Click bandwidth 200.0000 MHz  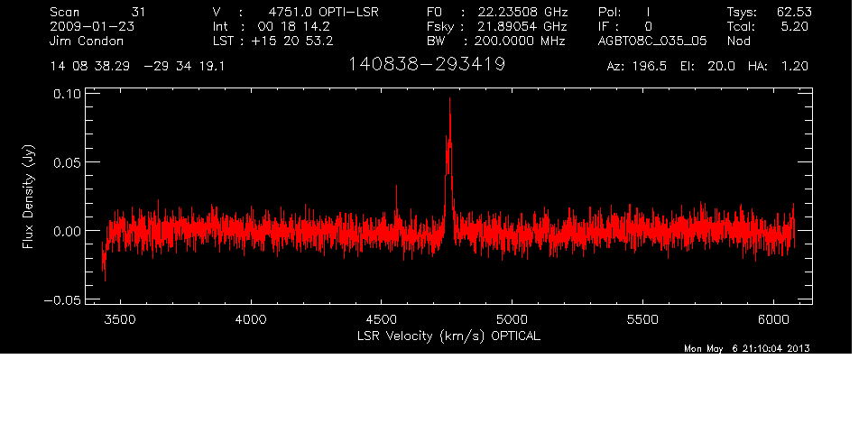point(520,41)
